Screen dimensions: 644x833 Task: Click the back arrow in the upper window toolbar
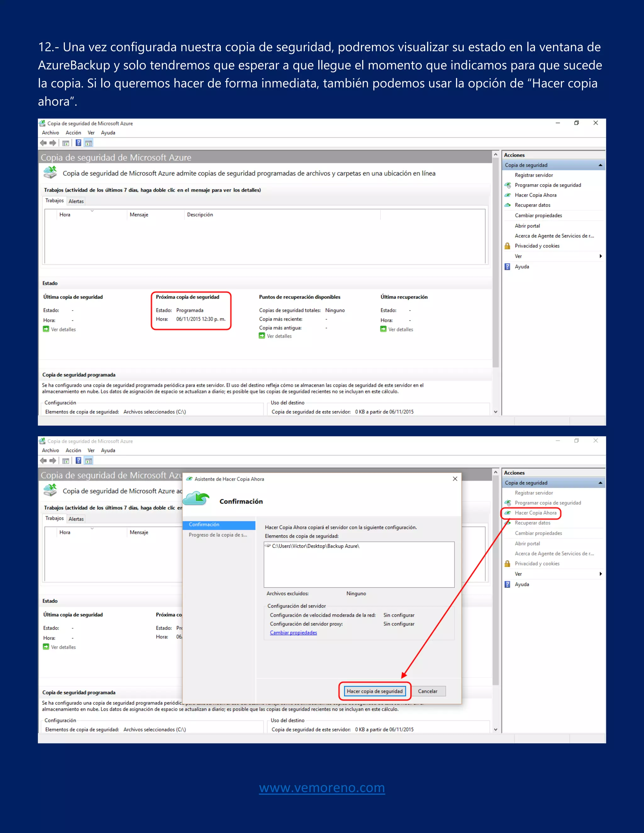[43, 143]
